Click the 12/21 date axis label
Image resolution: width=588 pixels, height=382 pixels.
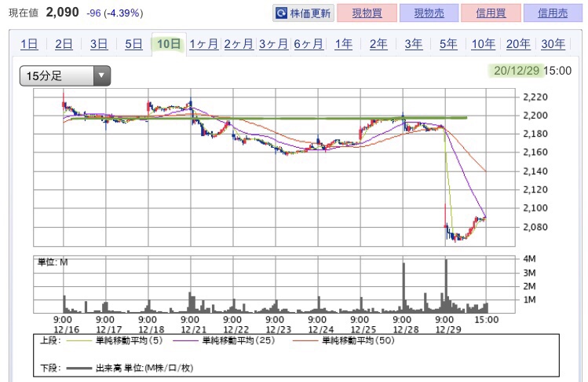(x=193, y=330)
